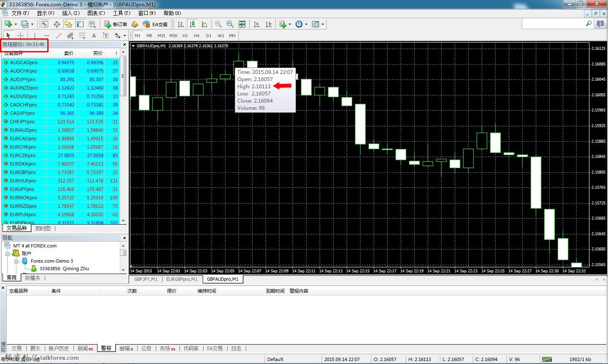Open a new chart window icon
This screenshot has height=364, width=608.
[8, 24]
